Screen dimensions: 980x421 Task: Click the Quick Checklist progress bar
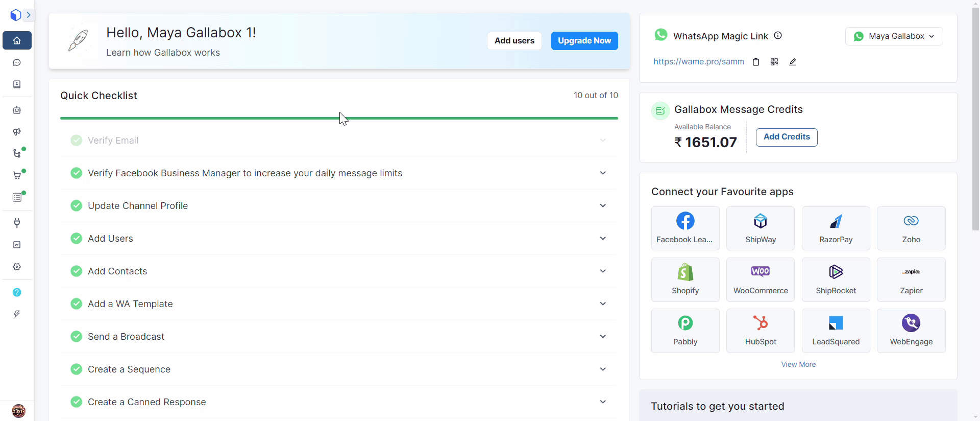(339, 118)
